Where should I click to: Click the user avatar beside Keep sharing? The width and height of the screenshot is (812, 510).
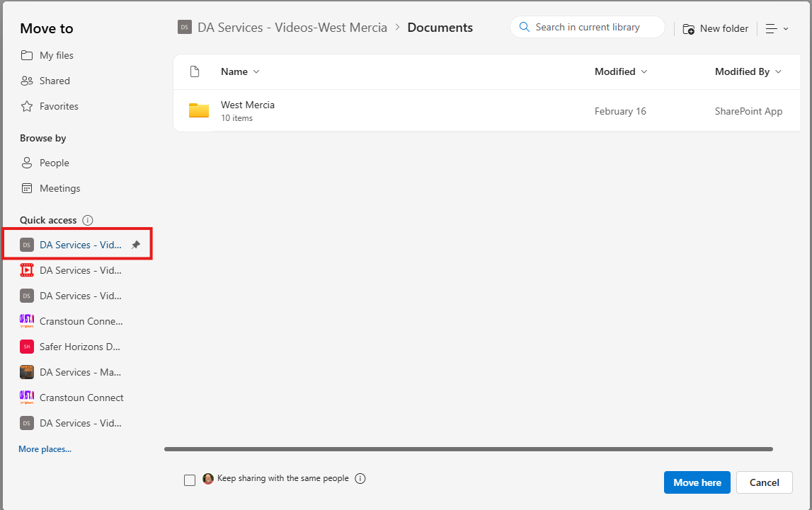click(x=208, y=478)
